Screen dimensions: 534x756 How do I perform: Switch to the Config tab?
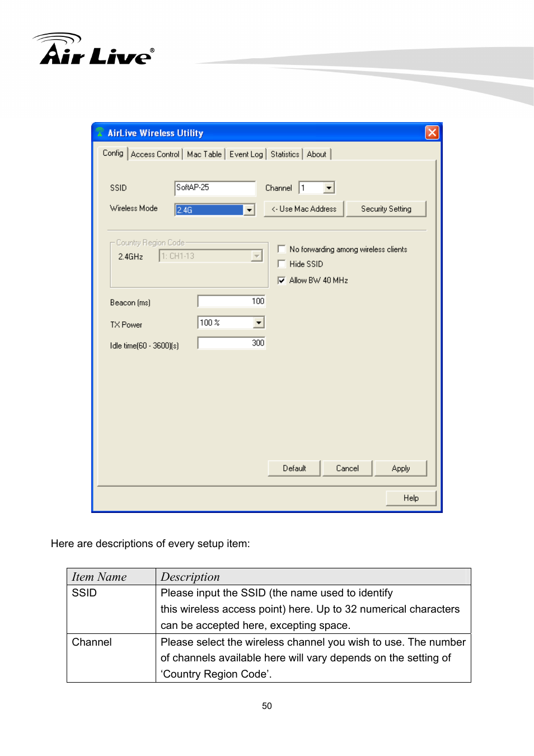(x=113, y=153)
